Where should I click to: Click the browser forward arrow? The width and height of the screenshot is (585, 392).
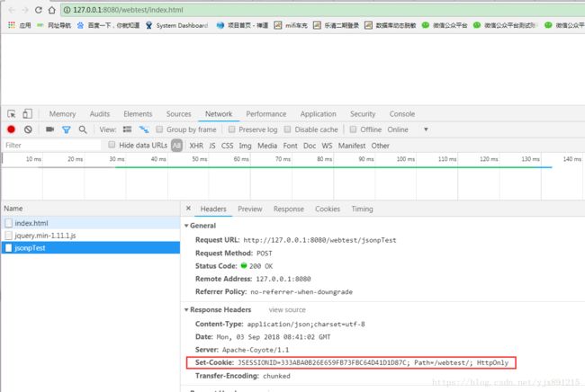(x=24, y=10)
